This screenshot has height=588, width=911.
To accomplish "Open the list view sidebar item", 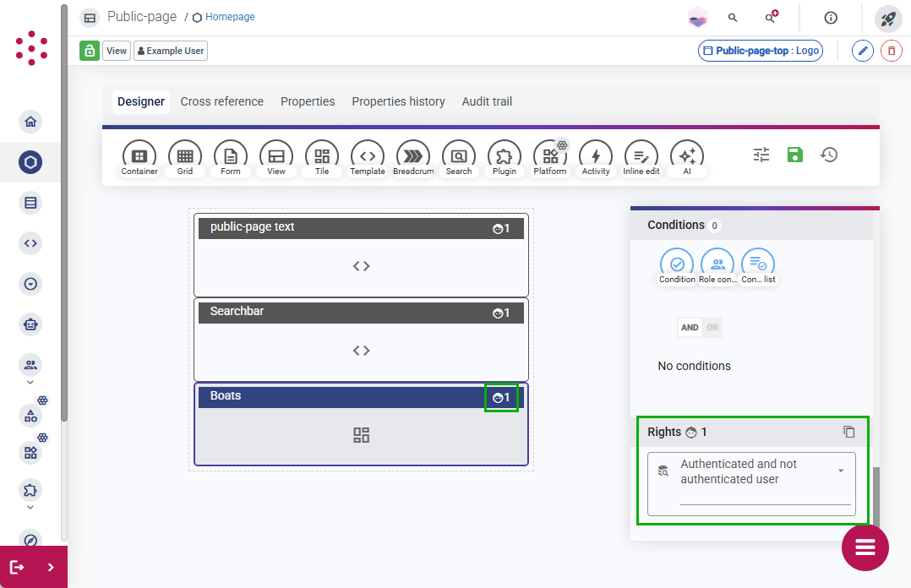I will [30, 203].
